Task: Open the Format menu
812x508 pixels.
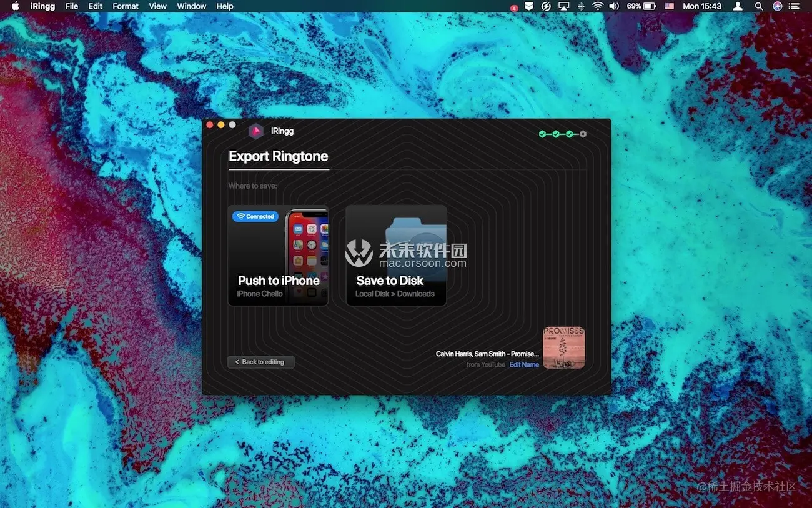Action: 126,6
